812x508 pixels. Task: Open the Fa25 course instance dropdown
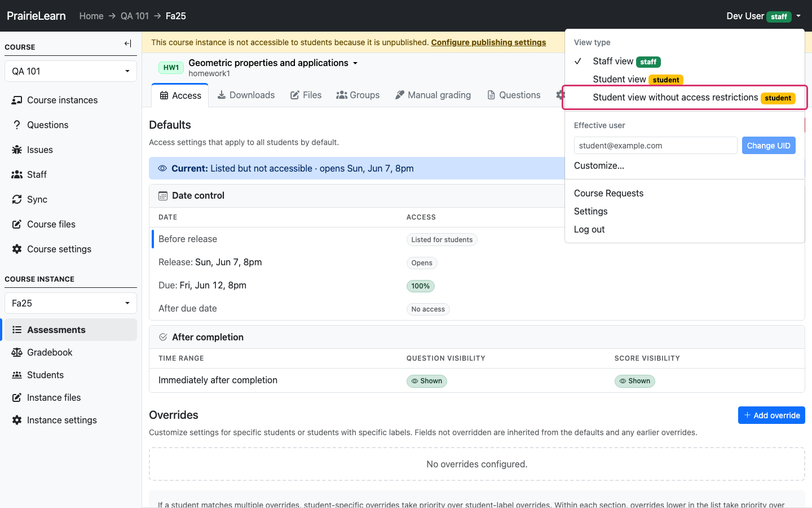tap(70, 303)
